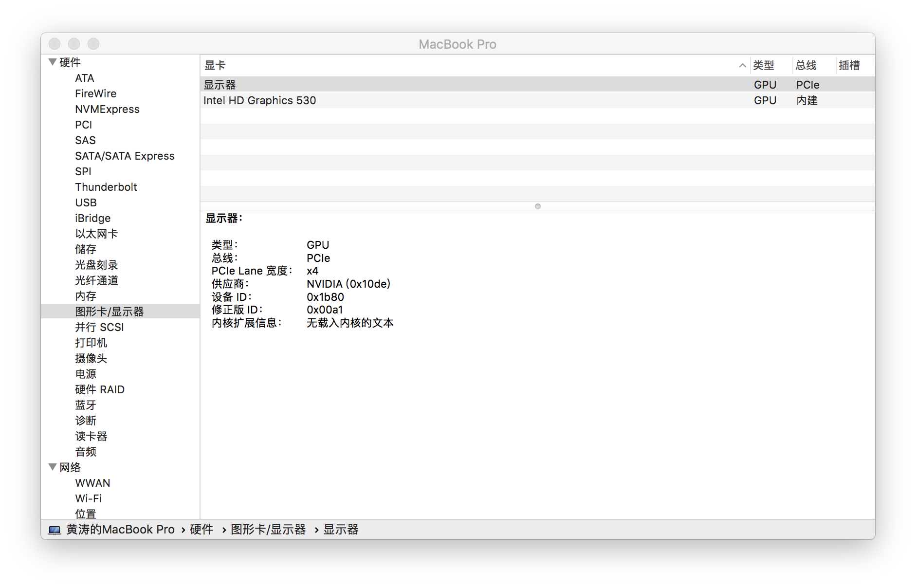Open SATA/SATA Express entry
Image resolution: width=916 pixels, height=588 pixels.
125,156
